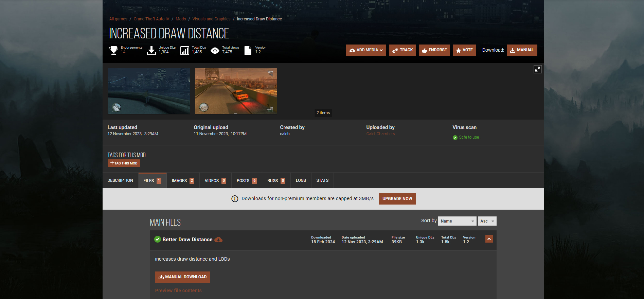The height and width of the screenshot is (299, 644).
Task: Click the Safe to use virus scan text
Action: pos(469,137)
